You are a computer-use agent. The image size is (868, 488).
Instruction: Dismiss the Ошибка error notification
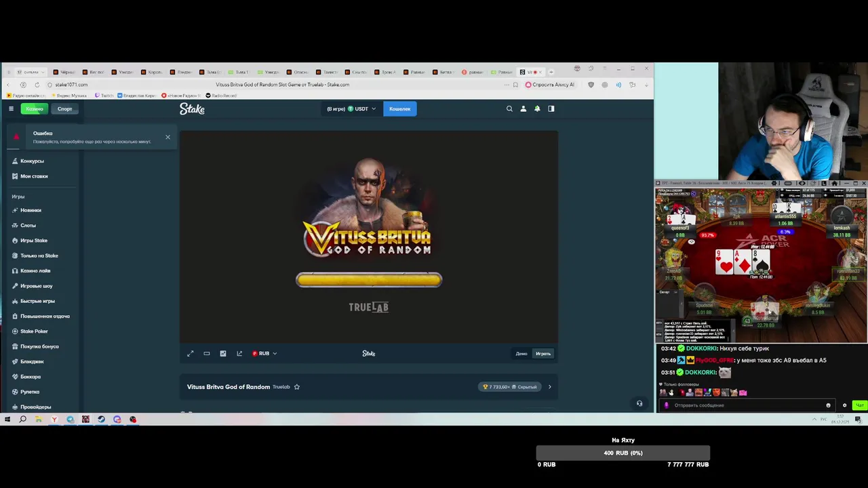tap(167, 137)
